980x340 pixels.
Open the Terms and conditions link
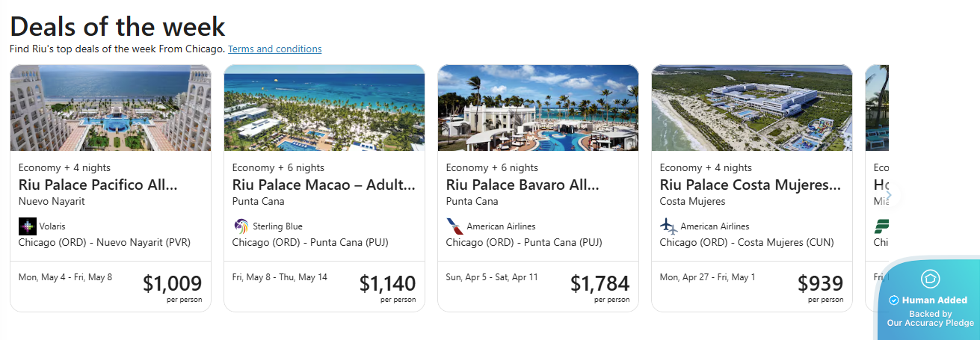pos(275,49)
